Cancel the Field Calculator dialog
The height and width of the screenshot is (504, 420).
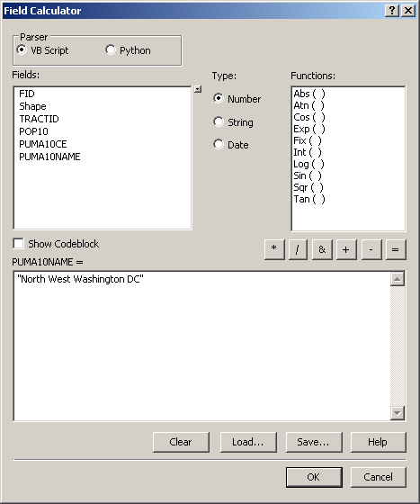pos(378,477)
